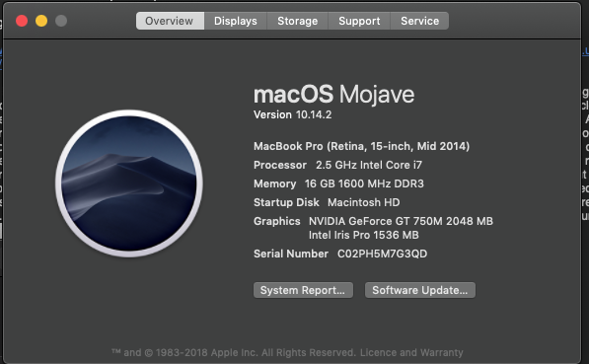The height and width of the screenshot is (364, 589).
Task: Click the serial number C02PH5M7G3QD
Action: pos(382,254)
